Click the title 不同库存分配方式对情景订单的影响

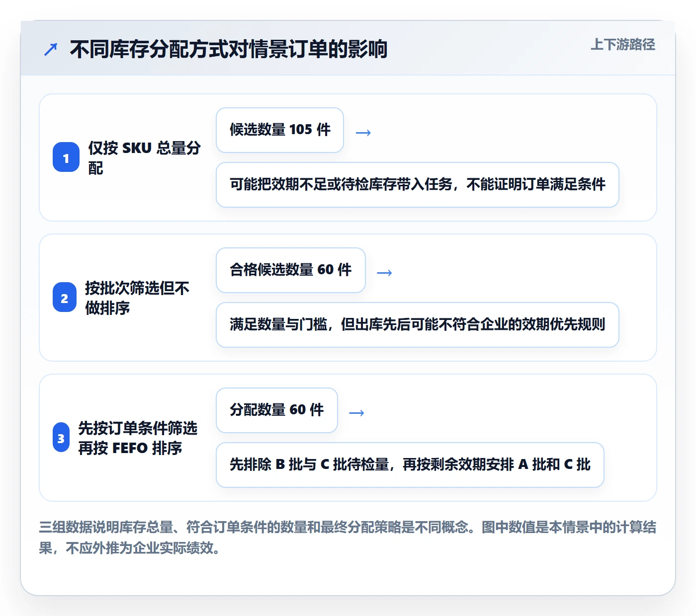[228, 49]
